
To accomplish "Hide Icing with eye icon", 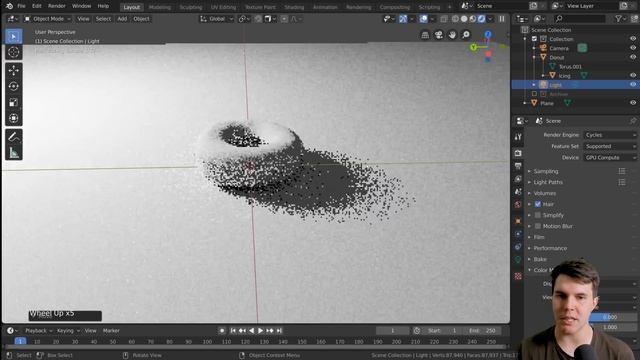I will tap(633, 76).
